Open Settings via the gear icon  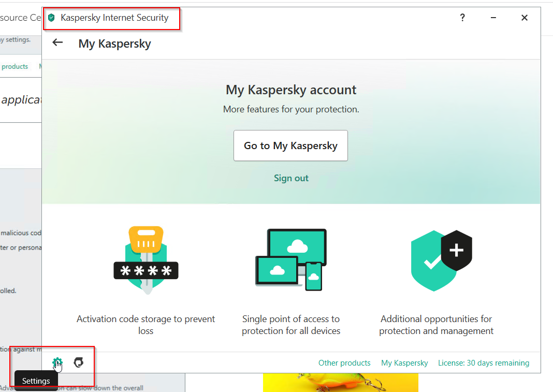(57, 362)
